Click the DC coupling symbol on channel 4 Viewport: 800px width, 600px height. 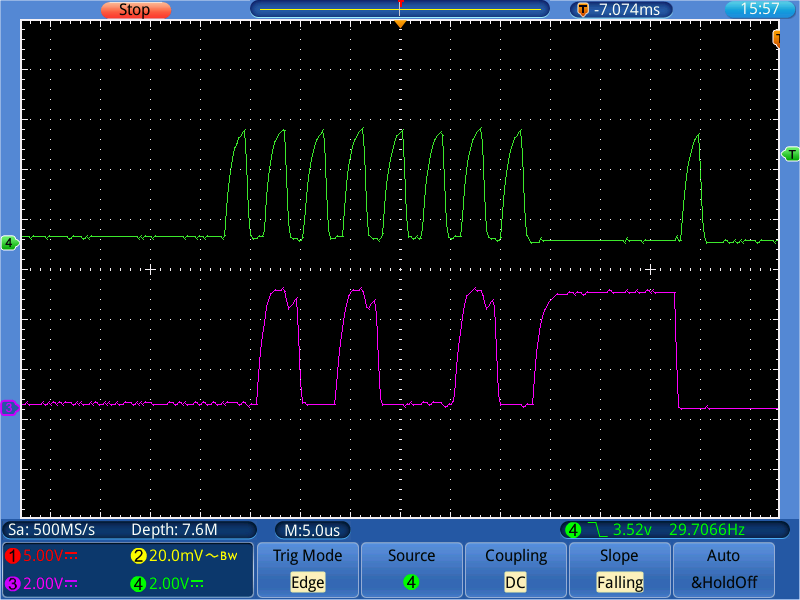[197, 584]
